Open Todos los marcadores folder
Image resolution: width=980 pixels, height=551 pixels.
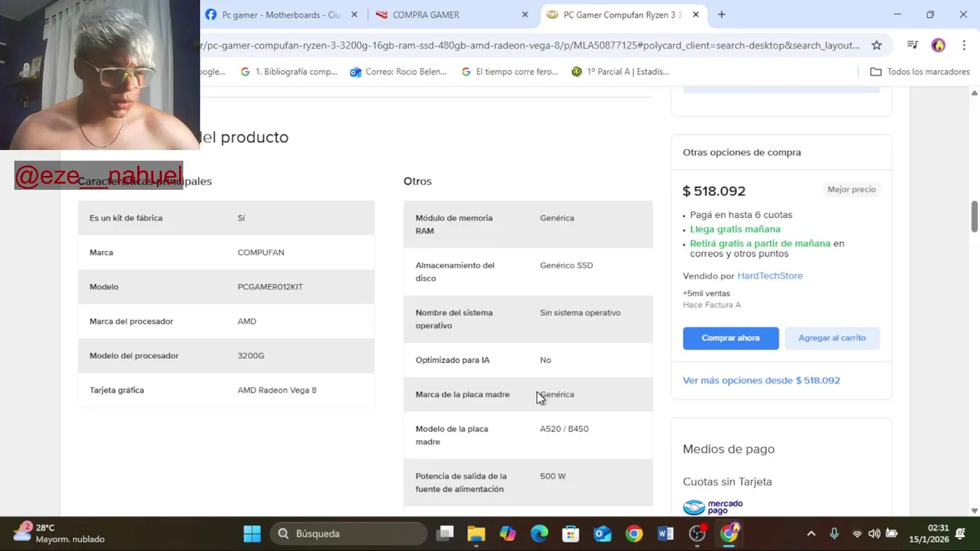pyautogui.click(x=920, y=72)
